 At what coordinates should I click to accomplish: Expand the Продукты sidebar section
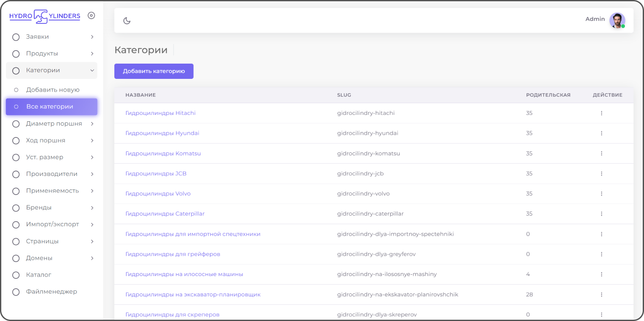tap(52, 53)
